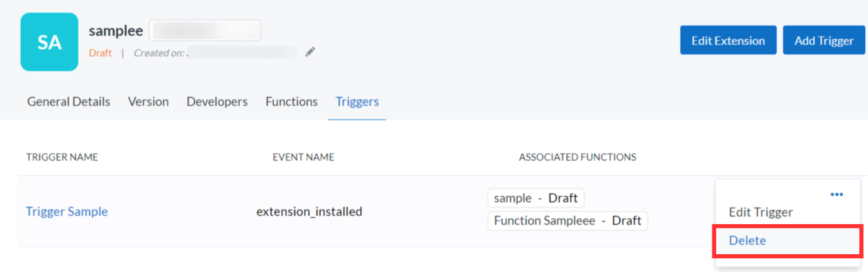
Task: Click the 'Function Sampleee - Draft' chip
Action: (x=567, y=221)
